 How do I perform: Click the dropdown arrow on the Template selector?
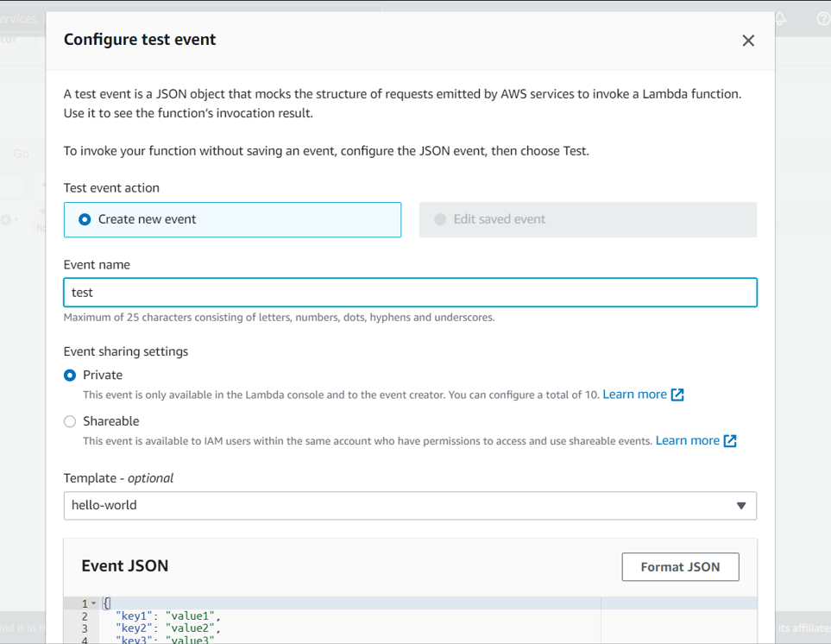[x=742, y=506]
